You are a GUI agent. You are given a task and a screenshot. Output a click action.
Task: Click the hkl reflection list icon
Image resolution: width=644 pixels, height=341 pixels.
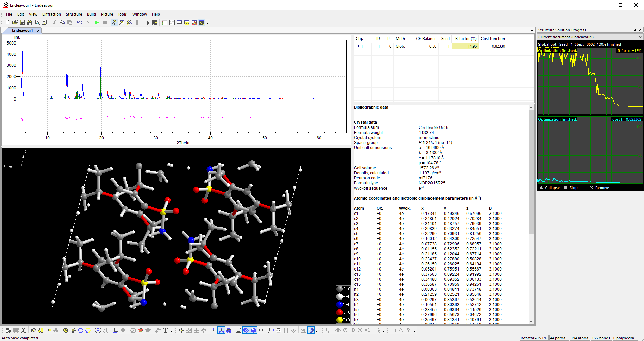coord(187,23)
